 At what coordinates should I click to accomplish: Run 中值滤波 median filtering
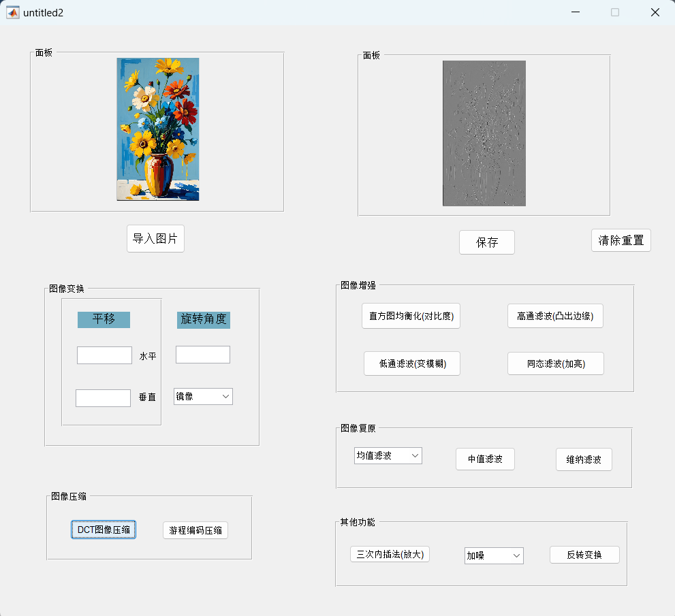[x=484, y=459]
